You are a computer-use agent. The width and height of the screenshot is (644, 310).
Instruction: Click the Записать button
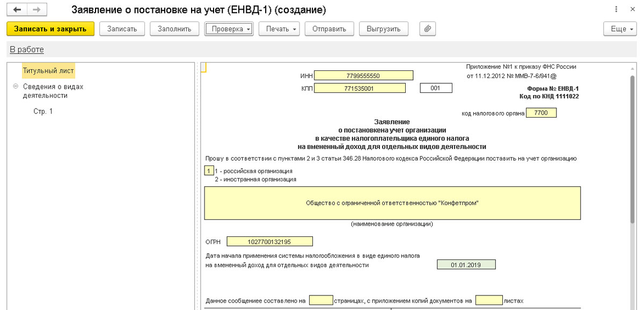coord(122,28)
